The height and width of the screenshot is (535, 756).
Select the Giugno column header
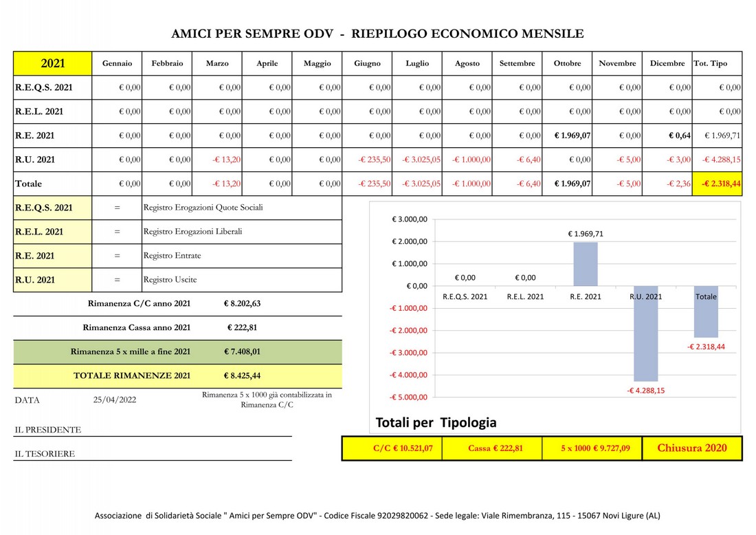click(x=368, y=63)
